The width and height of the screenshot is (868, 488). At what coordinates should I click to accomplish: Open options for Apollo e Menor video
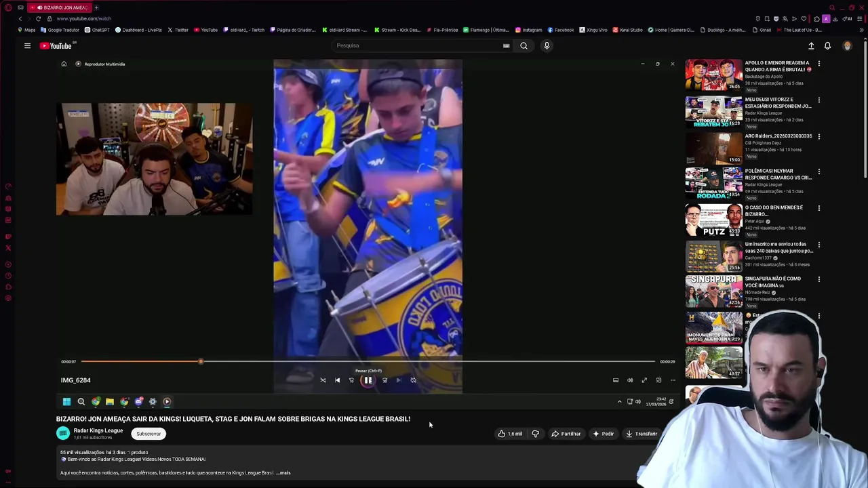(818, 64)
